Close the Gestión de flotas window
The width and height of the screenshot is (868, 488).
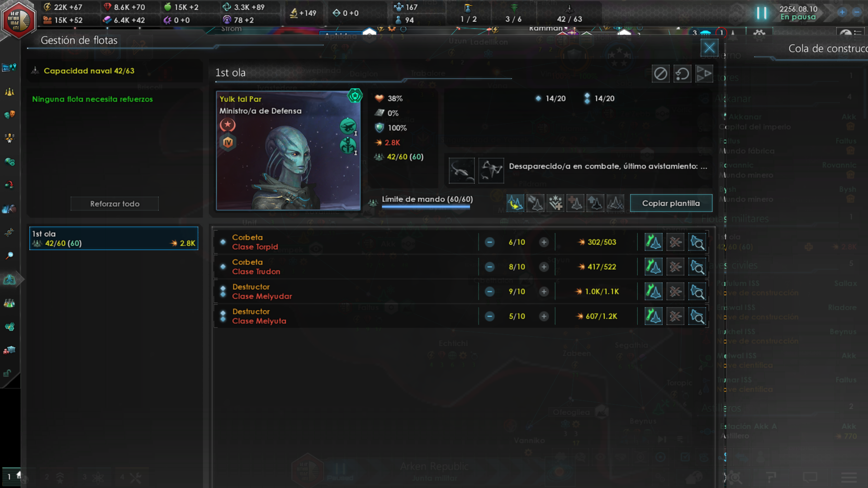click(709, 47)
